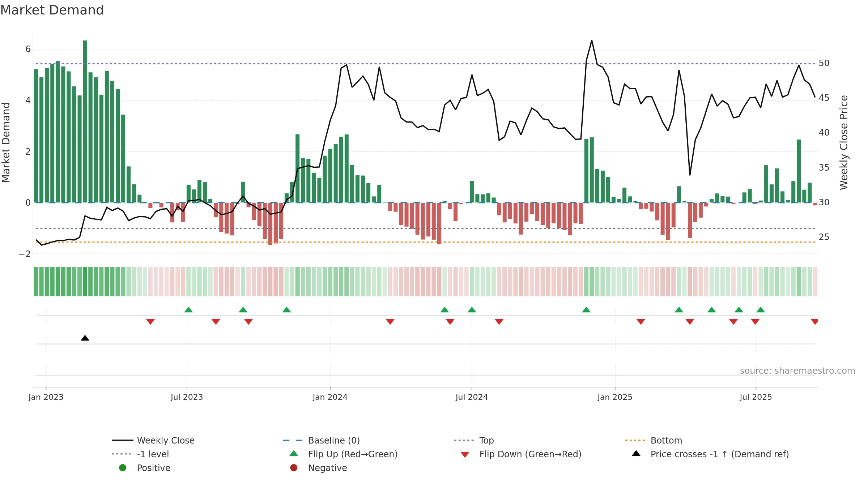Click the Jul 2024 x-axis label

tap(472, 397)
